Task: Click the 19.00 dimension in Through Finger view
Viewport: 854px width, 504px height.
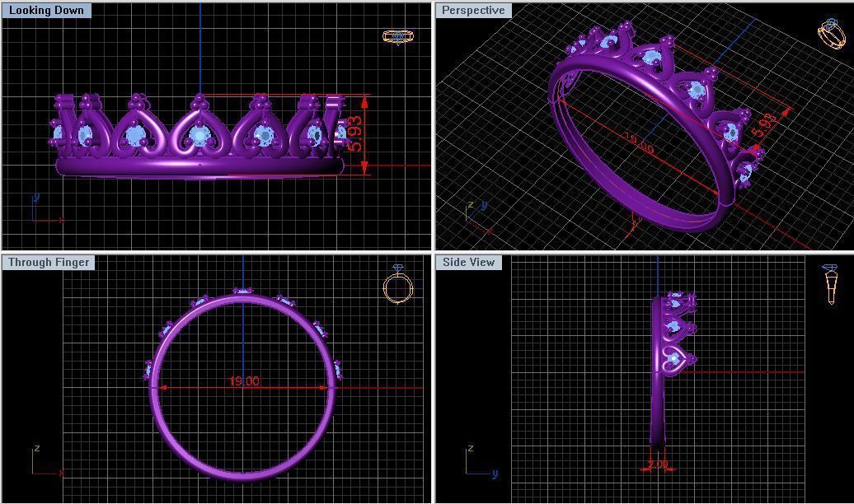Action: click(x=244, y=381)
